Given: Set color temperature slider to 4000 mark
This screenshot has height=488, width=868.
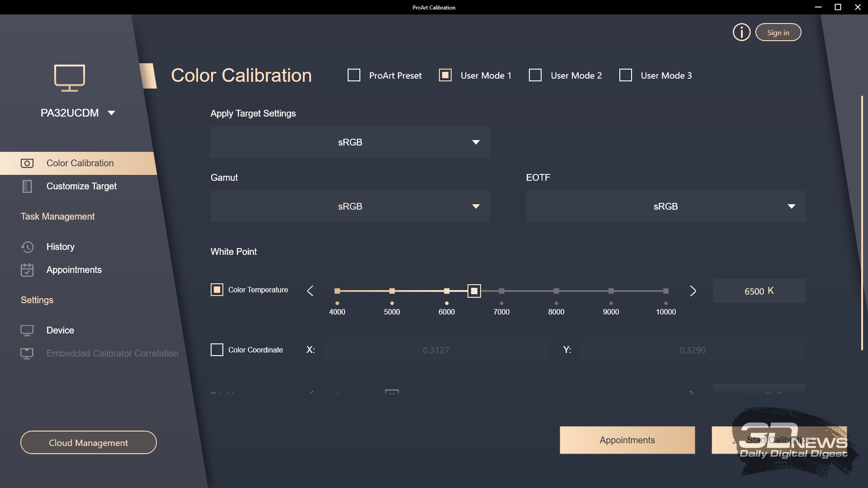Looking at the screenshot, I should click(337, 291).
